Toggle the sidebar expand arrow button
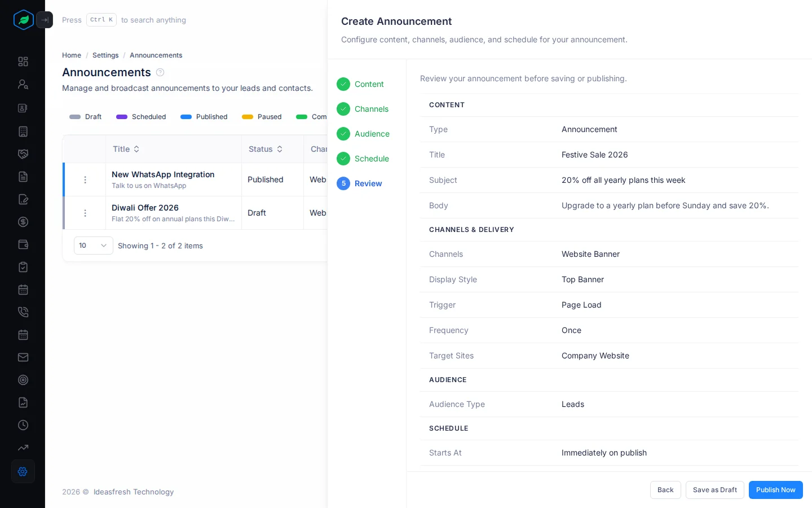 [x=45, y=20]
